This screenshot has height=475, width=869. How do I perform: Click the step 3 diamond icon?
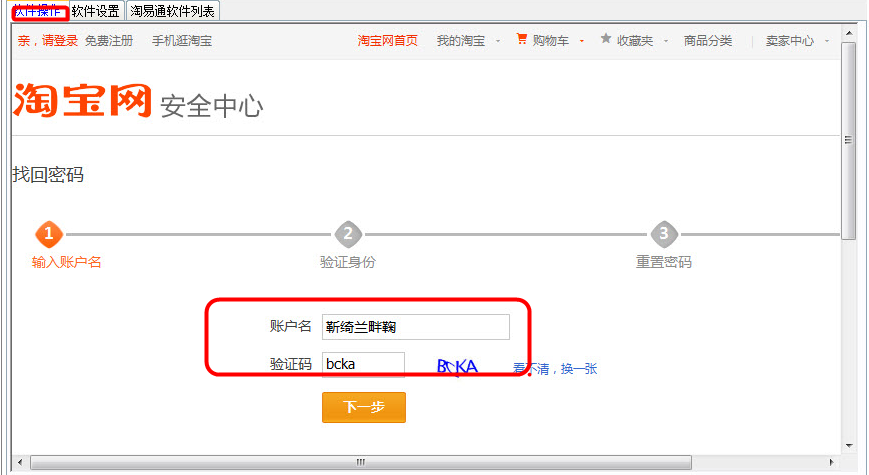[x=664, y=234]
